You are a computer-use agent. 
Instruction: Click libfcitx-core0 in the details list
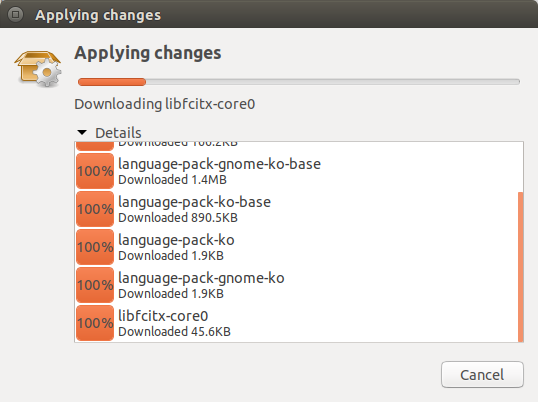click(163, 316)
